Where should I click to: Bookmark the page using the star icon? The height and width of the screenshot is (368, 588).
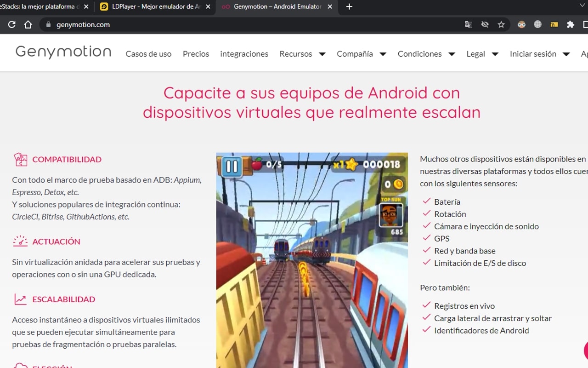click(502, 24)
